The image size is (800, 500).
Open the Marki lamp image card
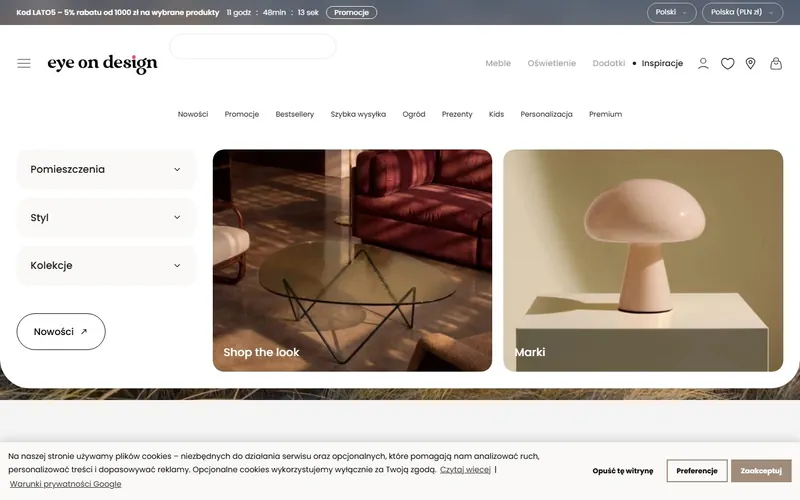[643, 260]
